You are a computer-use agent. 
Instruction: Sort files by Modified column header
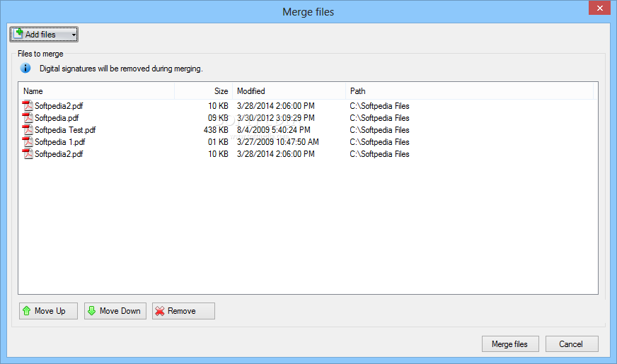pos(289,90)
